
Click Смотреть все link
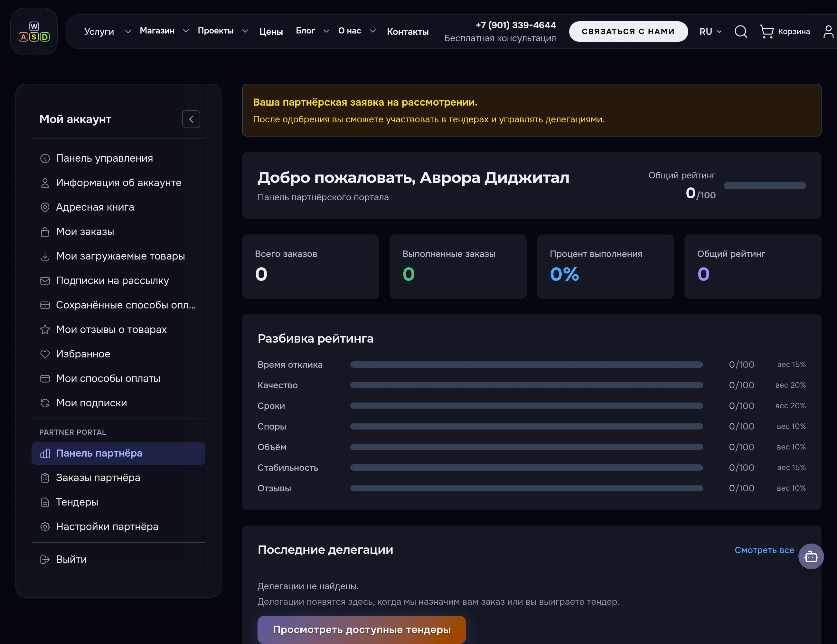[x=764, y=550]
